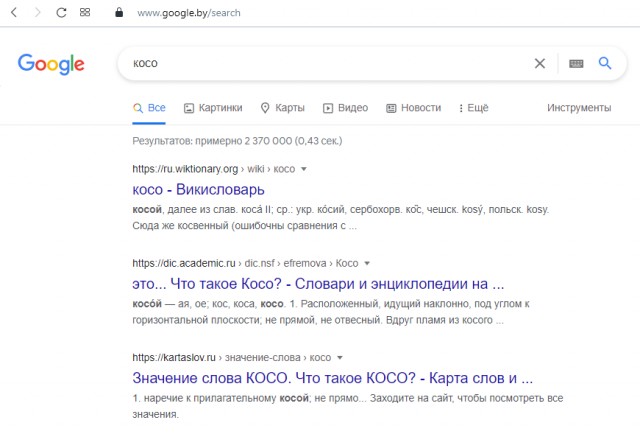Image resolution: width=640 pixels, height=434 pixels.
Task: Switch to the Видео tab
Action: click(345, 108)
